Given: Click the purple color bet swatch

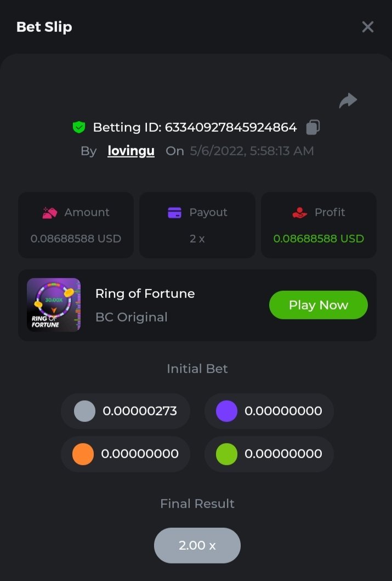Looking at the screenshot, I should click(x=226, y=411).
